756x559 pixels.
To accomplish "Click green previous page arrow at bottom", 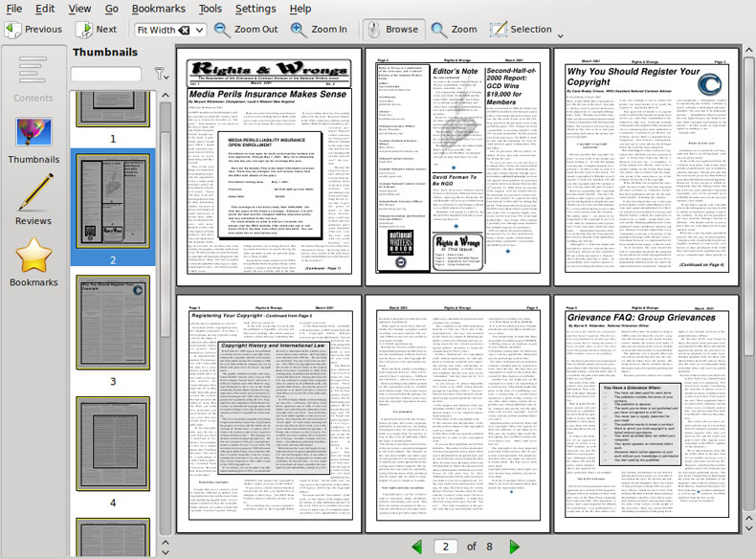I will coord(417,547).
